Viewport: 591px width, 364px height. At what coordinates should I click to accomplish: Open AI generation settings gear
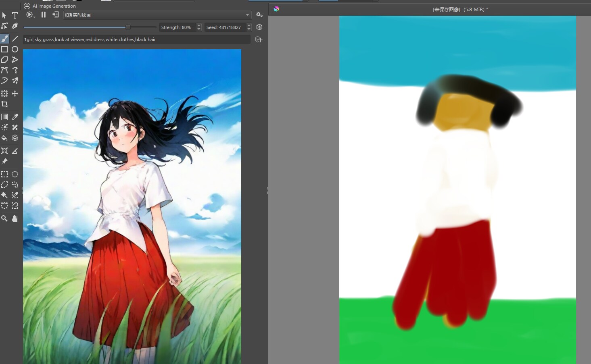click(259, 15)
